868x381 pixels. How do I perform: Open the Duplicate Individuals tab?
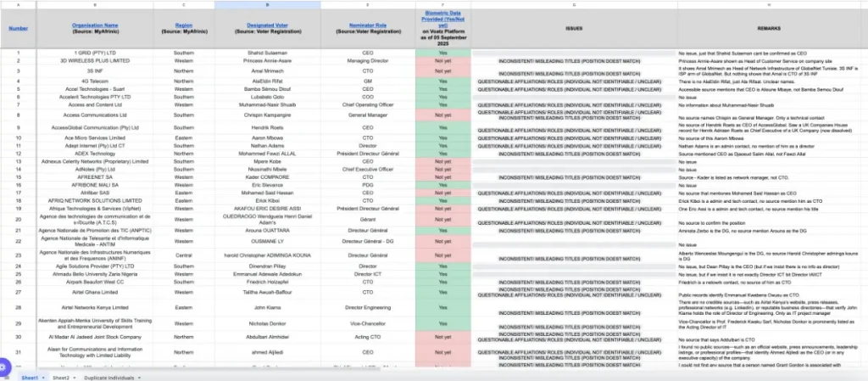click(x=109, y=378)
